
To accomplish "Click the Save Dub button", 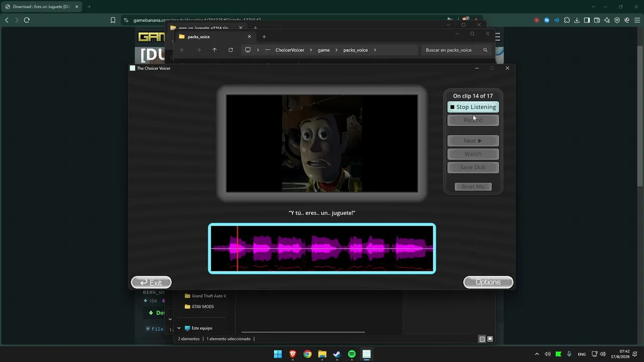I will (473, 167).
